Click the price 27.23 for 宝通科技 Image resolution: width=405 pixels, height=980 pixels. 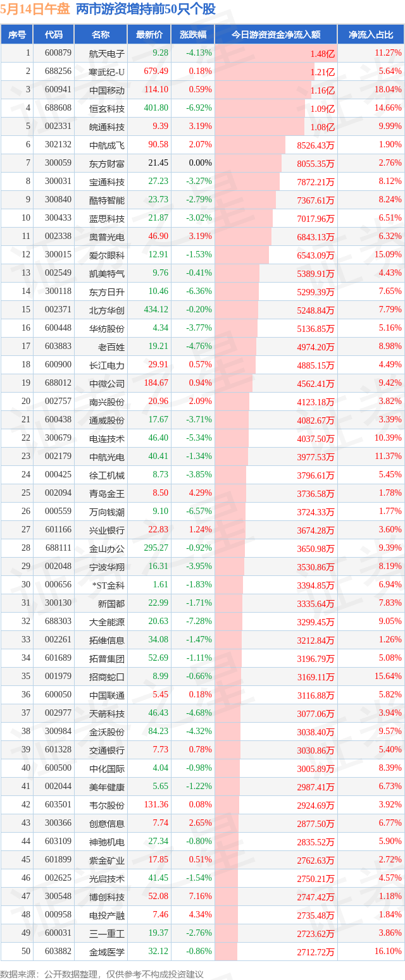point(158,181)
